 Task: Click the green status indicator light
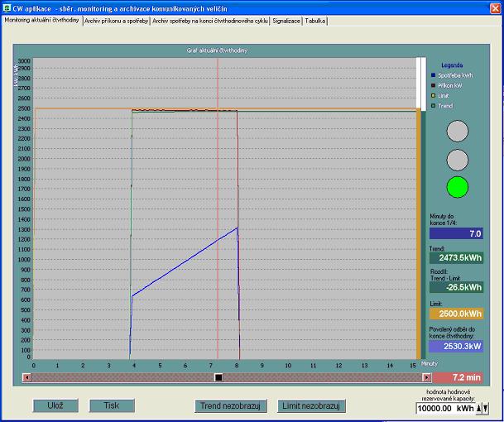coord(458,187)
